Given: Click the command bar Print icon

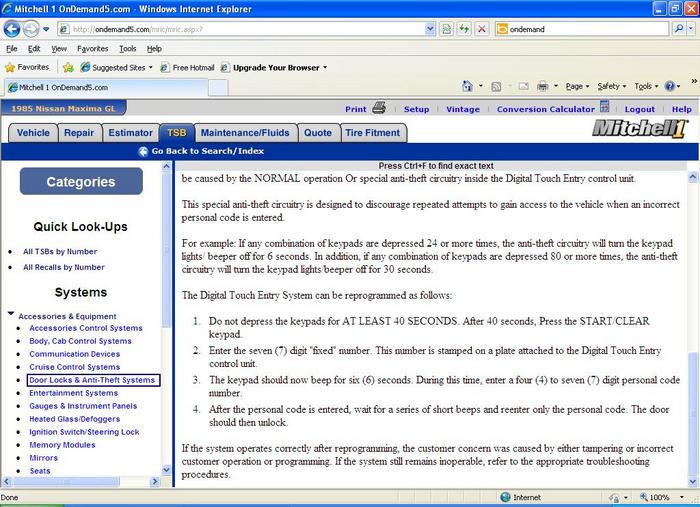Looking at the screenshot, I should point(542,86).
